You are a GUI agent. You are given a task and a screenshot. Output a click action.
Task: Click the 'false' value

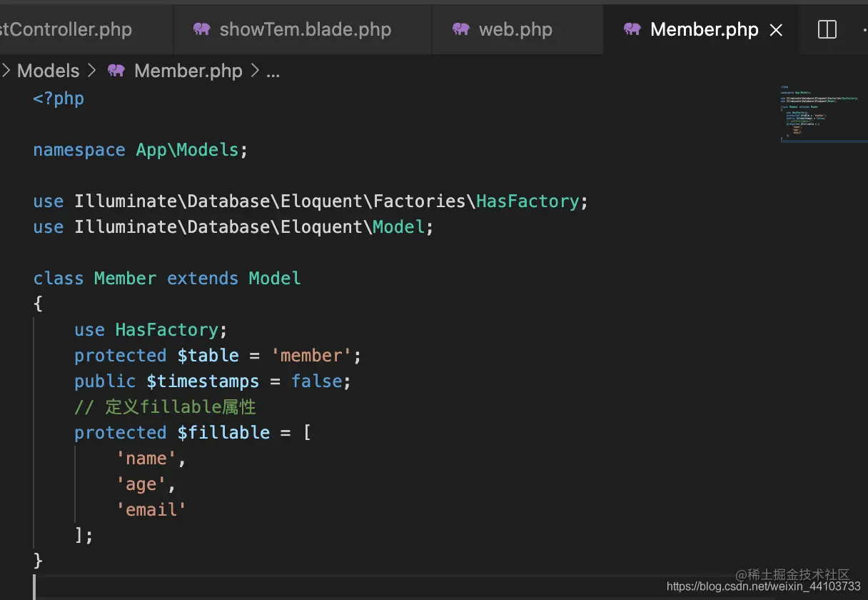coord(316,381)
